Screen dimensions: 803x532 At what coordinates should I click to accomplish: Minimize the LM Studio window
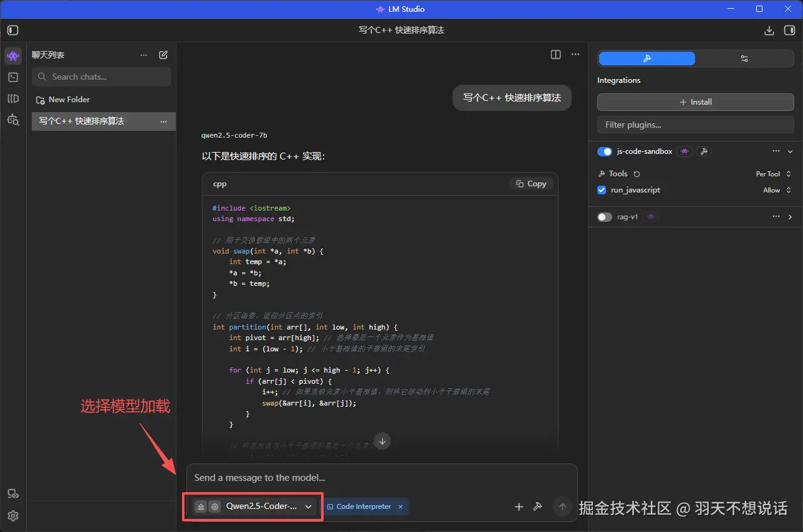coord(731,9)
